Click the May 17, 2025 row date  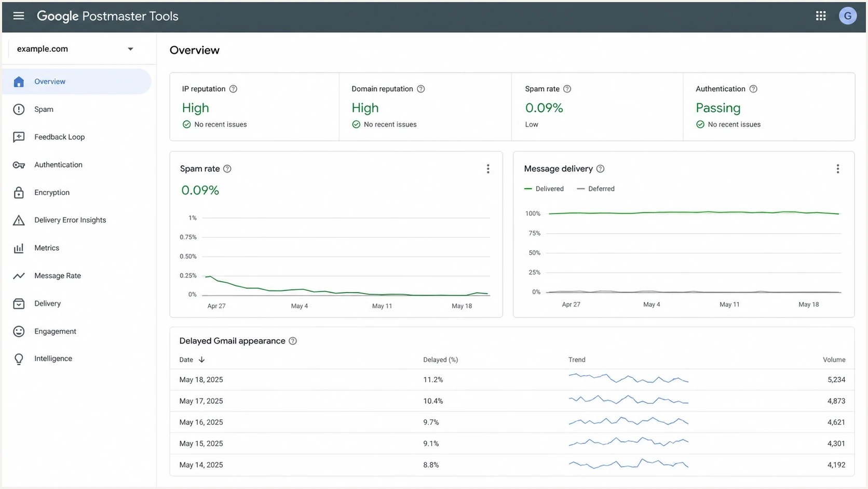[x=201, y=401]
